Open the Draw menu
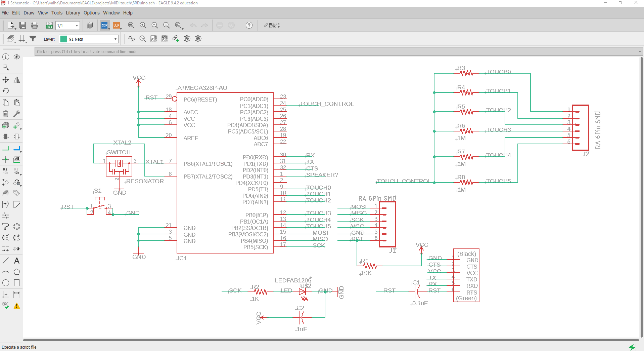Image resolution: width=644 pixels, height=351 pixels. click(x=29, y=13)
